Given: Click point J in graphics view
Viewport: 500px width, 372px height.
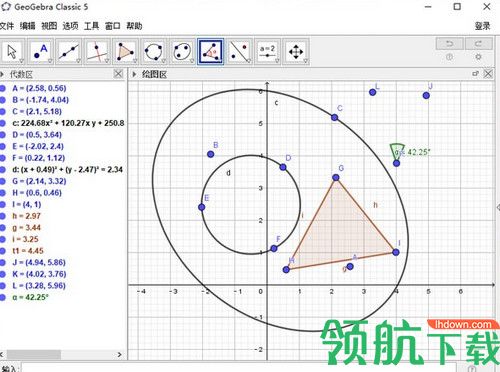Looking at the screenshot, I should point(426,96).
